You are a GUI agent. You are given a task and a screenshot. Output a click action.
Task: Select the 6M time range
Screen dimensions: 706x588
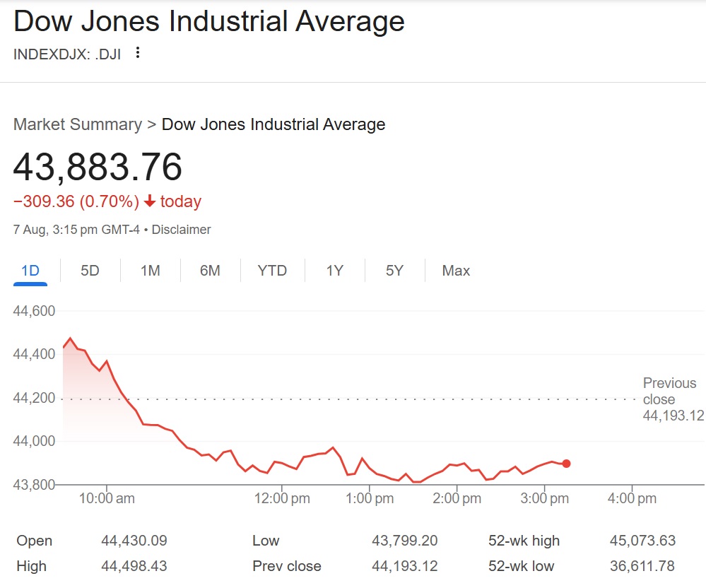point(210,271)
